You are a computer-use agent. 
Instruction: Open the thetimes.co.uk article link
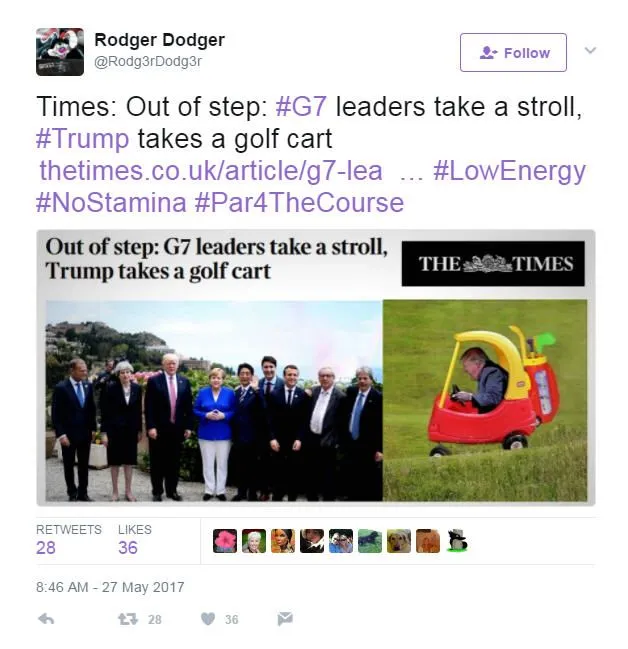(x=211, y=171)
